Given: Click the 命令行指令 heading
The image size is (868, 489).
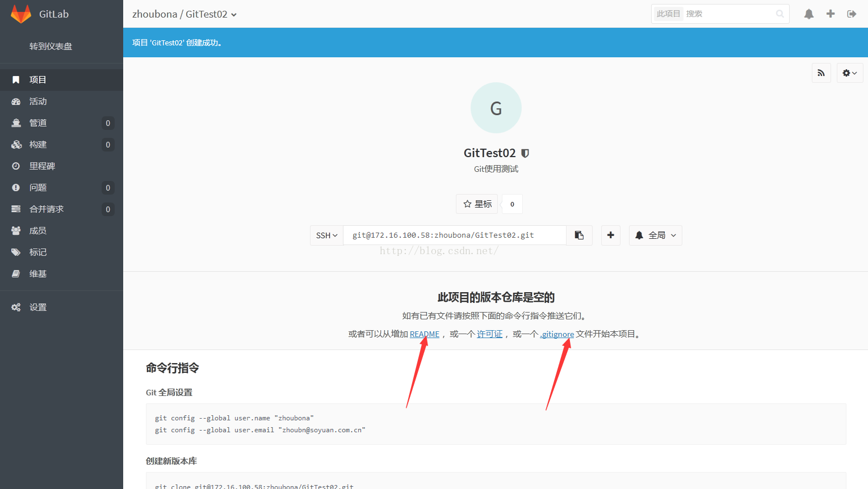Looking at the screenshot, I should pos(173,368).
